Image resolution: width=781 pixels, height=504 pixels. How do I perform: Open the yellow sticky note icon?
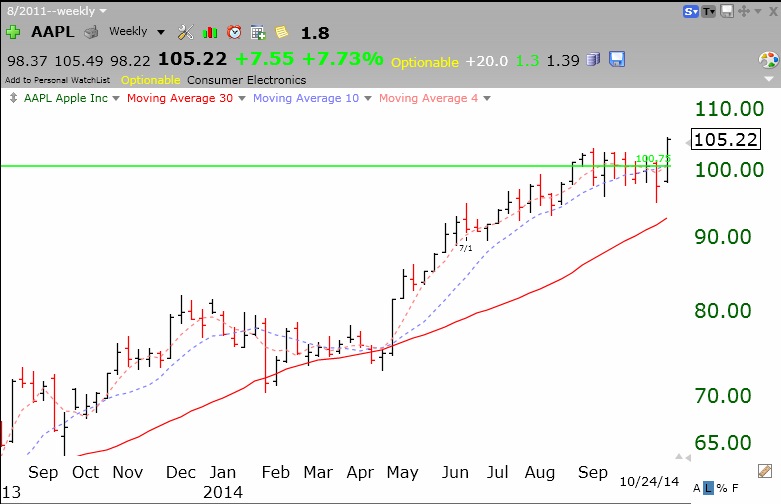pyautogui.click(x=282, y=32)
